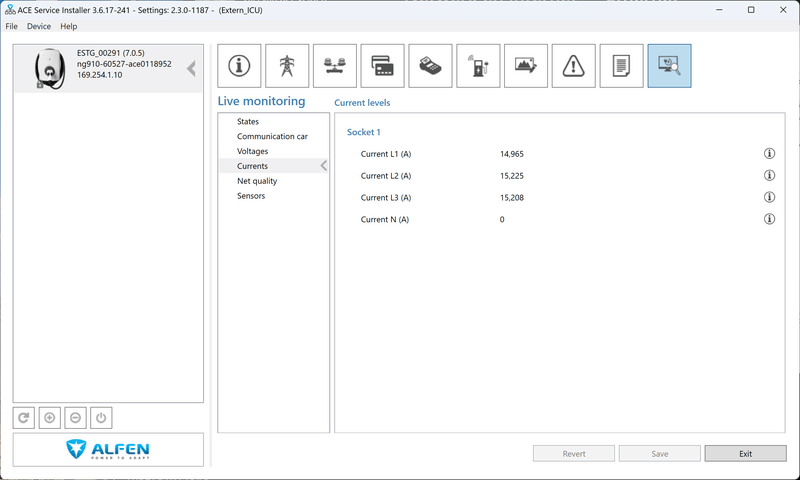This screenshot has width=800, height=480.
Task: Click the Socket 1 heading
Action: 363,132
